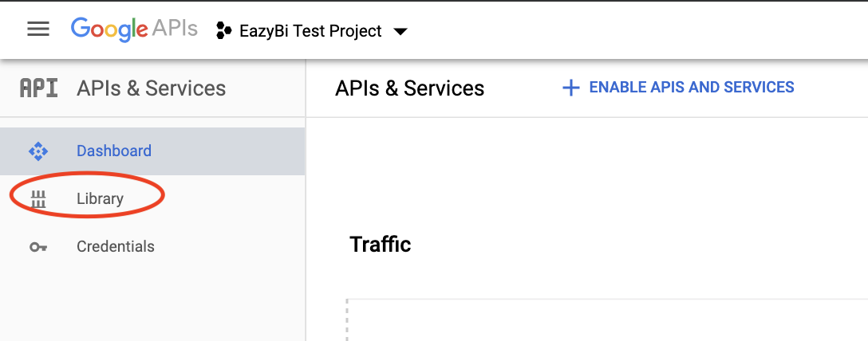The width and height of the screenshot is (868, 341).
Task: Click the word Google in header logo
Action: [109, 29]
